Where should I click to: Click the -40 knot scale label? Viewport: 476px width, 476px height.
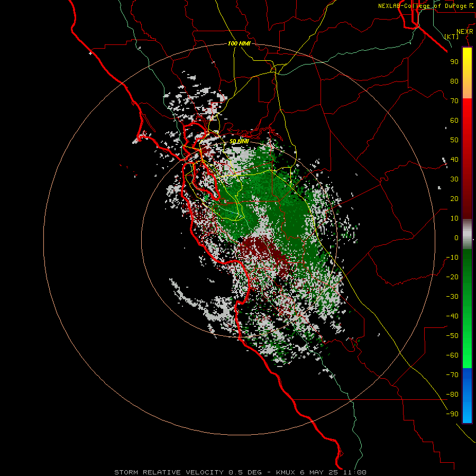pos(452,316)
